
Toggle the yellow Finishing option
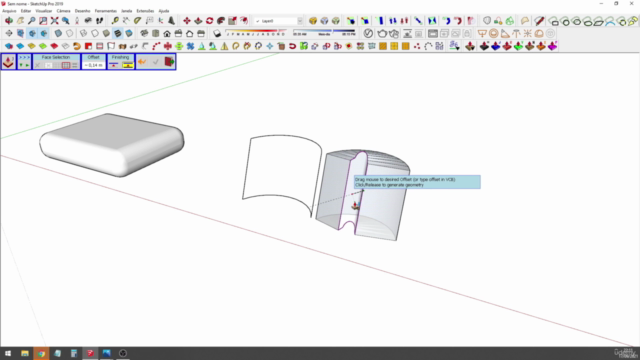pos(128,65)
